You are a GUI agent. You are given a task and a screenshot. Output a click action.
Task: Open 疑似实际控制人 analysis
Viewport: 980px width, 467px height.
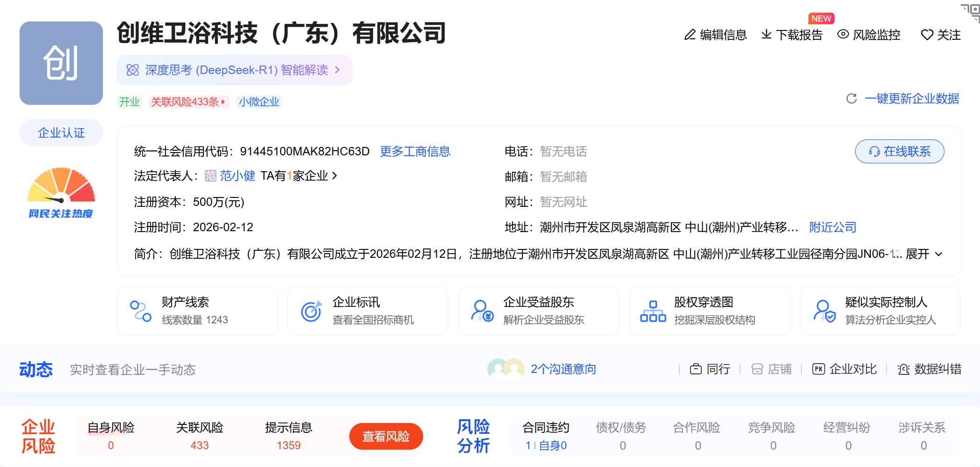[x=880, y=310]
